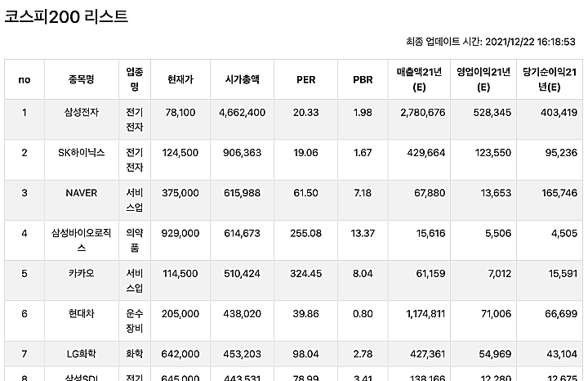The image size is (588, 381).
Task: Click the net income value 165,746
Action: (559, 193)
